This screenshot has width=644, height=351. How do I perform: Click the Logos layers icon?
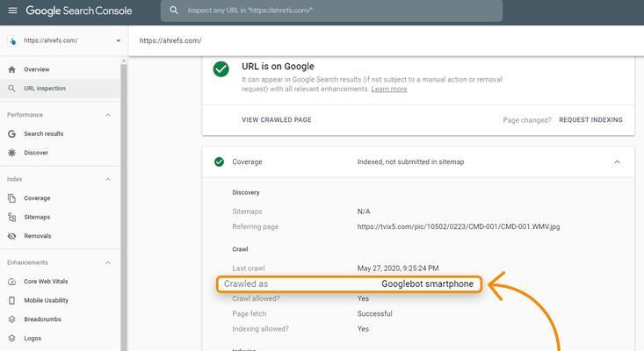coord(12,339)
